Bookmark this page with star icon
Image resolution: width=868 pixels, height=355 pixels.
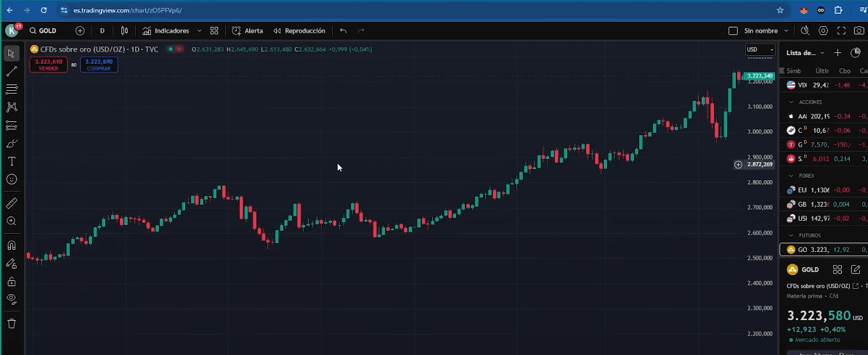pos(780,10)
